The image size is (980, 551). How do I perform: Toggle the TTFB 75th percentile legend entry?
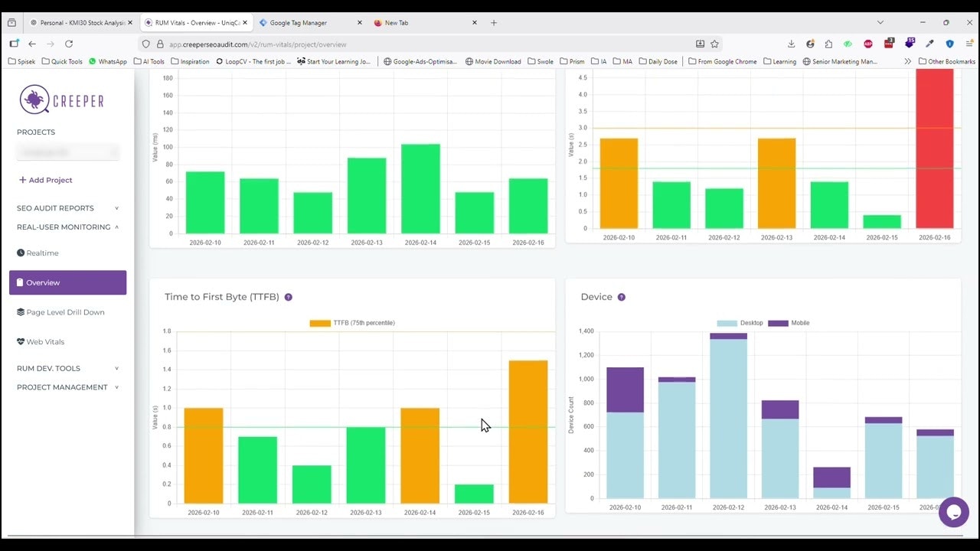351,323
